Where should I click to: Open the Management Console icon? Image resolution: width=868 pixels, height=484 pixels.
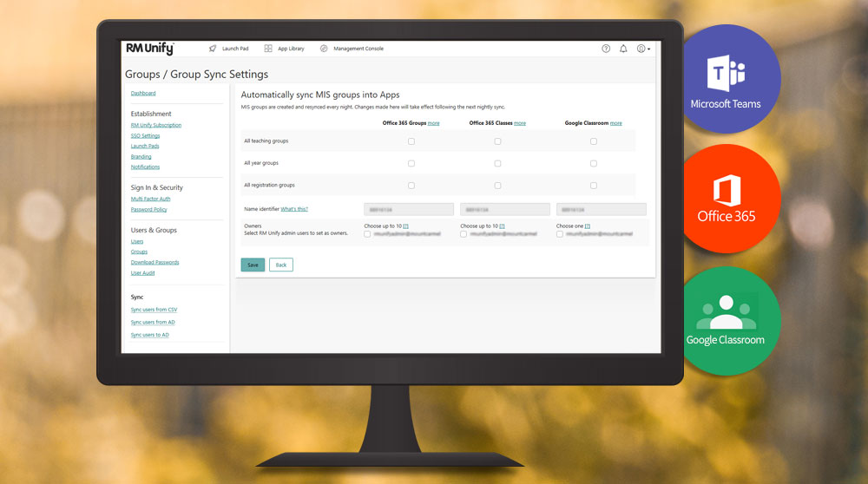point(324,49)
